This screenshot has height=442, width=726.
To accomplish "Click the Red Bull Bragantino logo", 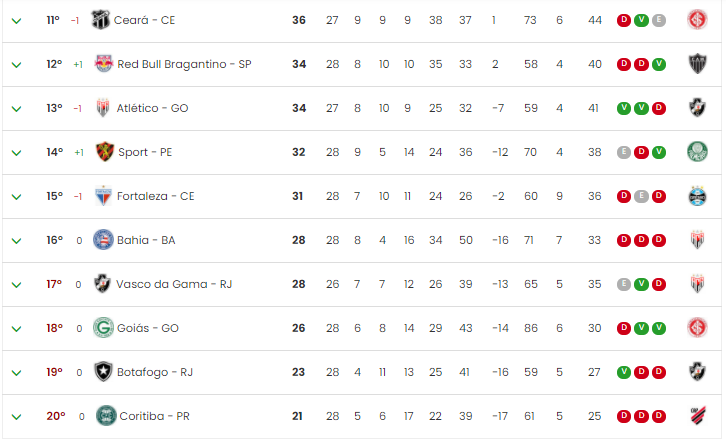I will 103,64.
